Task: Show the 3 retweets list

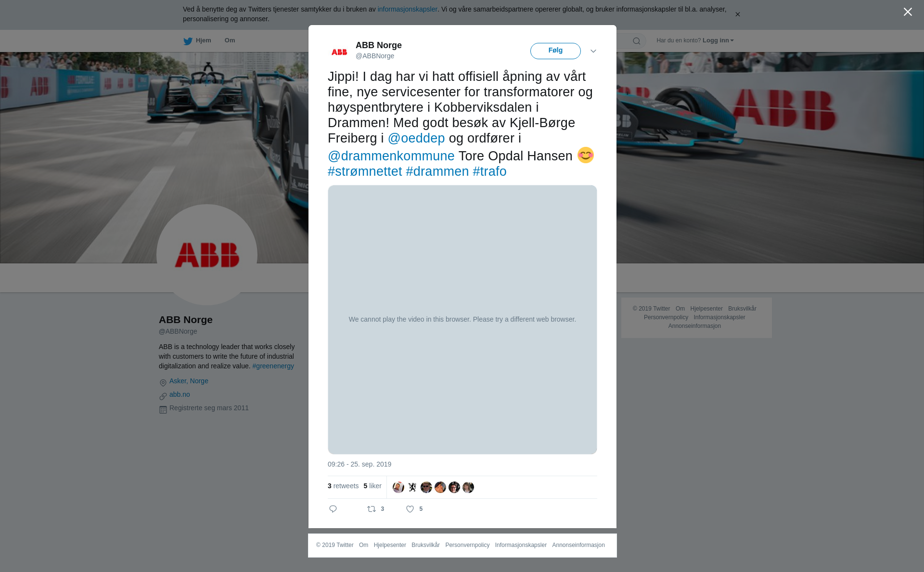Action: 343,486
